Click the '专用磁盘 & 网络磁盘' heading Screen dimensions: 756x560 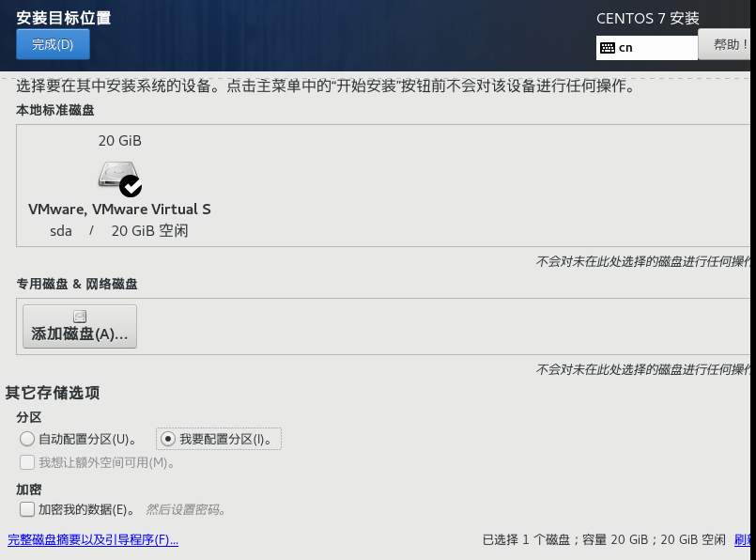pyautogui.click(x=77, y=284)
